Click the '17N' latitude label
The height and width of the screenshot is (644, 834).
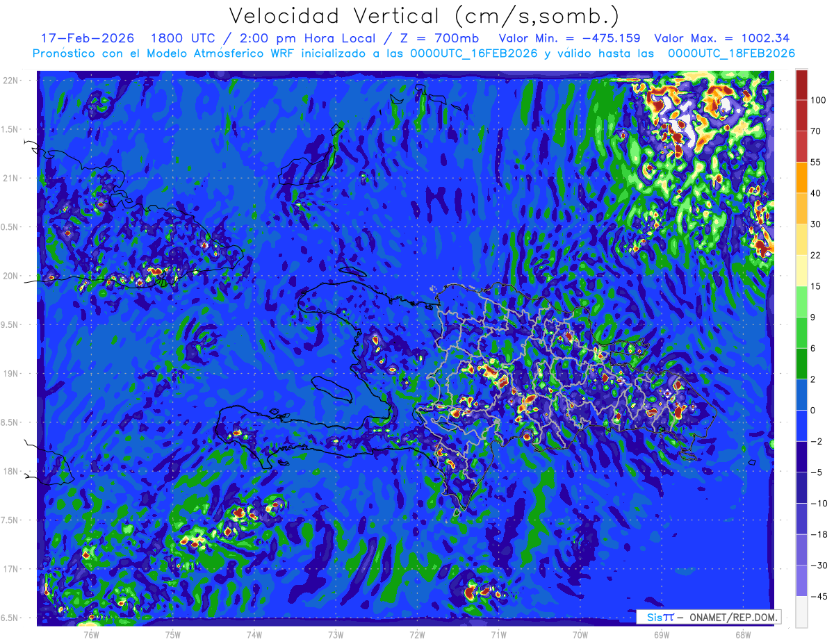click(x=10, y=569)
